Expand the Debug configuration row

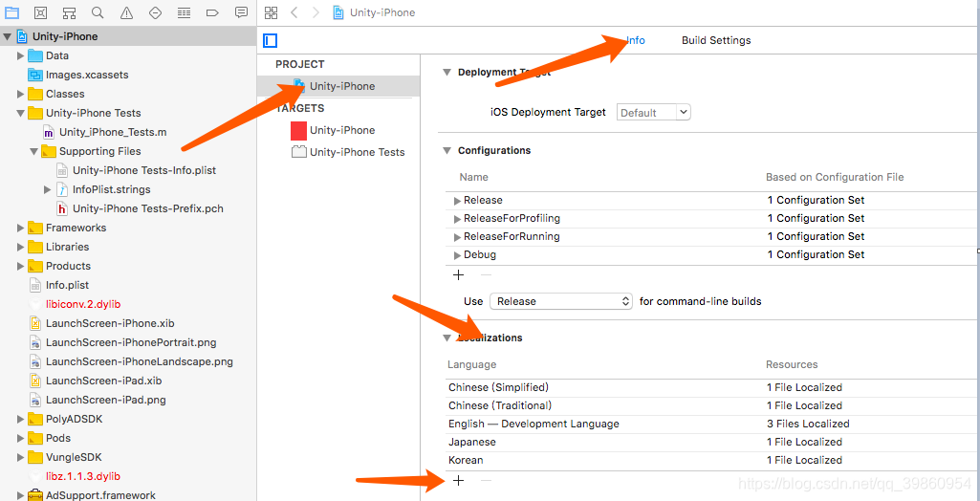pos(458,255)
